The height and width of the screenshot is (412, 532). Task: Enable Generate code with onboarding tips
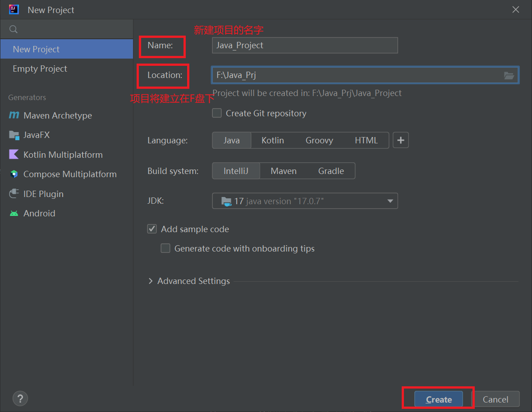tap(165, 248)
